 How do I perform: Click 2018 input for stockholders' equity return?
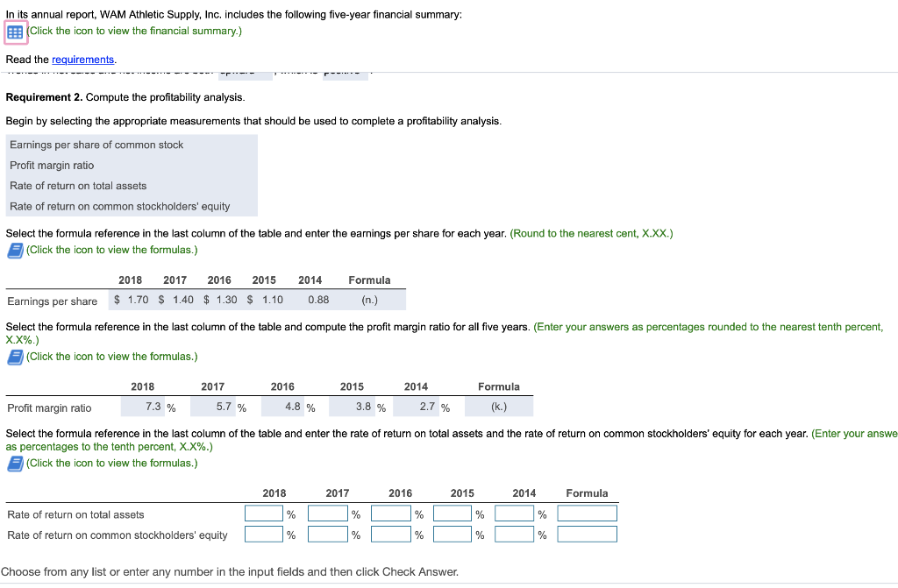[x=263, y=534]
